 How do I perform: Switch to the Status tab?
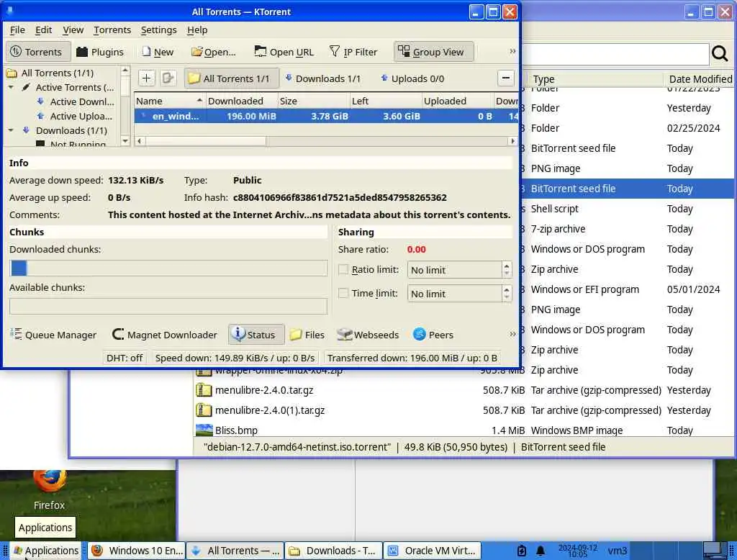(x=256, y=334)
